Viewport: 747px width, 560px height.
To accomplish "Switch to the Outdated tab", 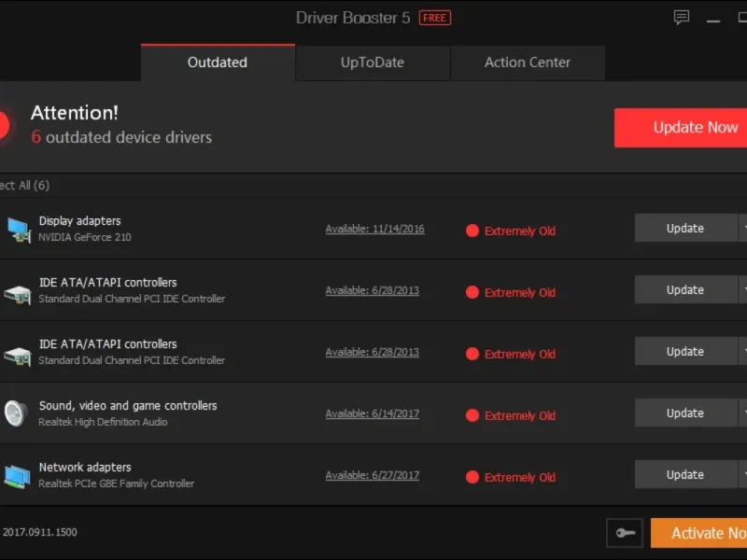I will 218,63.
